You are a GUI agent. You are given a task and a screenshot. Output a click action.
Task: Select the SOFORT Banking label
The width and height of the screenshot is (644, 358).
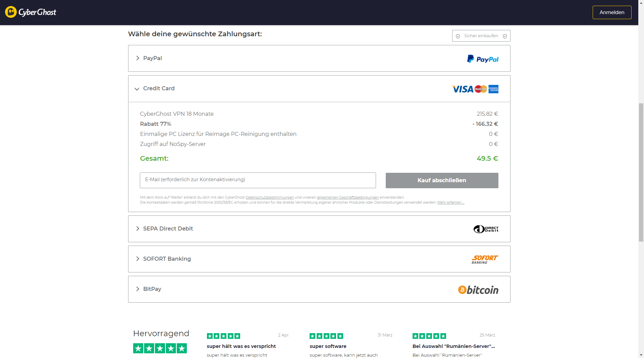(x=167, y=259)
